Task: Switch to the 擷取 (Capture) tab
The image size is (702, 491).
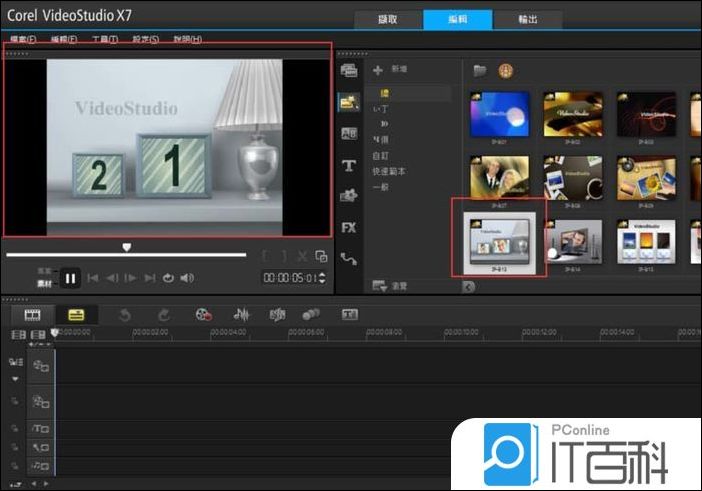Action: [388, 20]
